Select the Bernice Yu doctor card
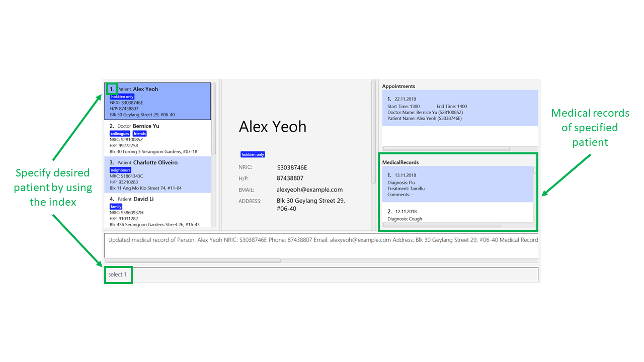Screen dimensions: 644x362 pos(157,138)
